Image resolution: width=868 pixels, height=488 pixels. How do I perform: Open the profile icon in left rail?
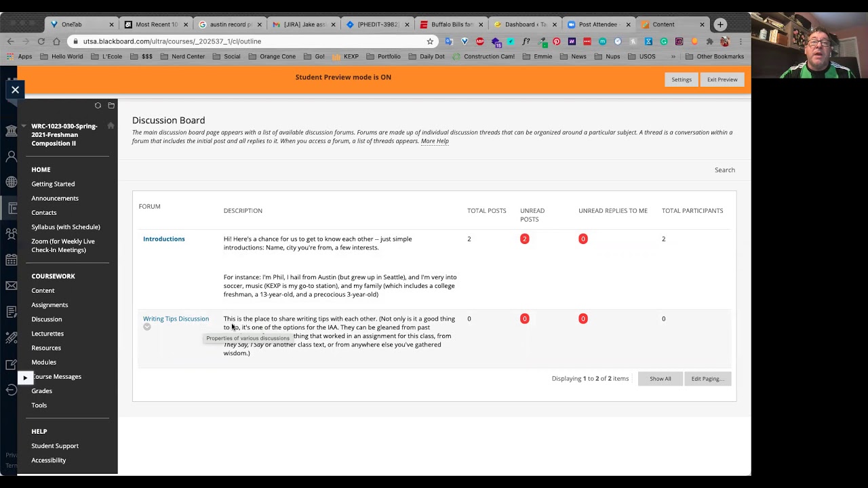pos(11,157)
